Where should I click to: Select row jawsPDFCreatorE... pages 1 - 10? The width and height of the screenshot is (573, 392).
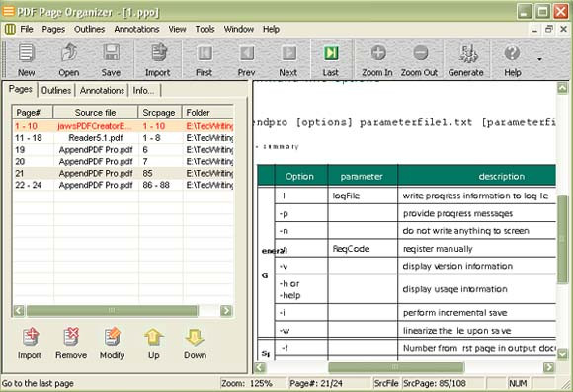point(123,126)
